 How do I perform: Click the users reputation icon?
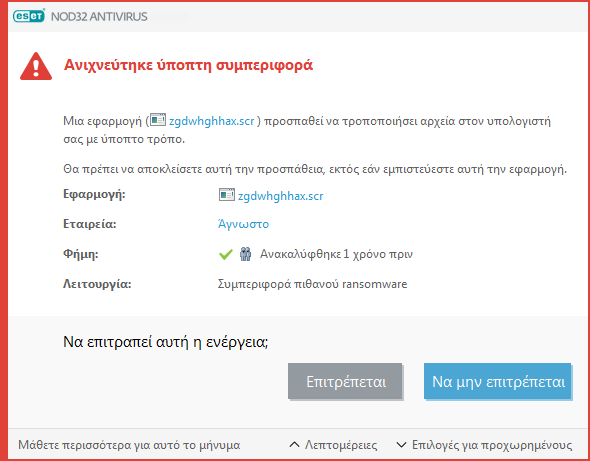(x=245, y=255)
